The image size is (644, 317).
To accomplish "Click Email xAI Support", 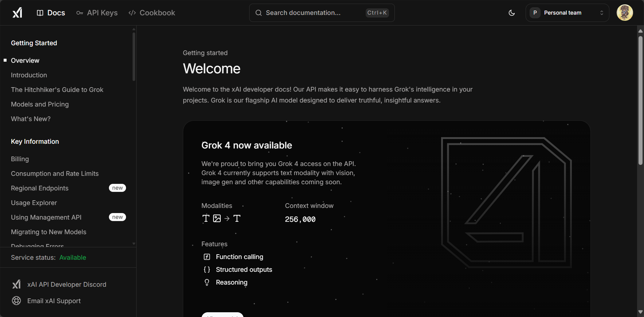I will pyautogui.click(x=54, y=301).
